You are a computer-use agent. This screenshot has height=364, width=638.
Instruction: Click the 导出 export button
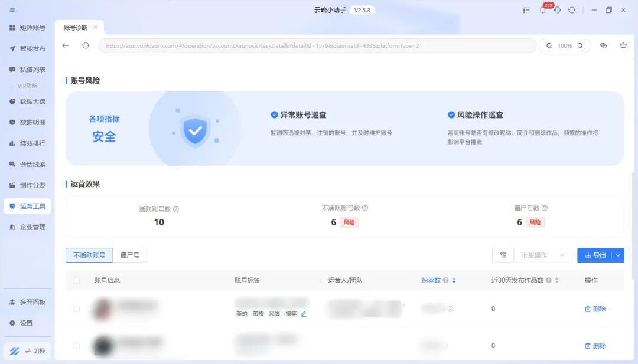(x=595, y=255)
